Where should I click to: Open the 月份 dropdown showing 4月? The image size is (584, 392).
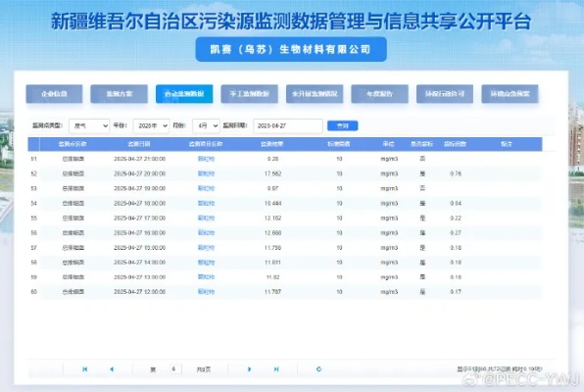click(x=207, y=126)
